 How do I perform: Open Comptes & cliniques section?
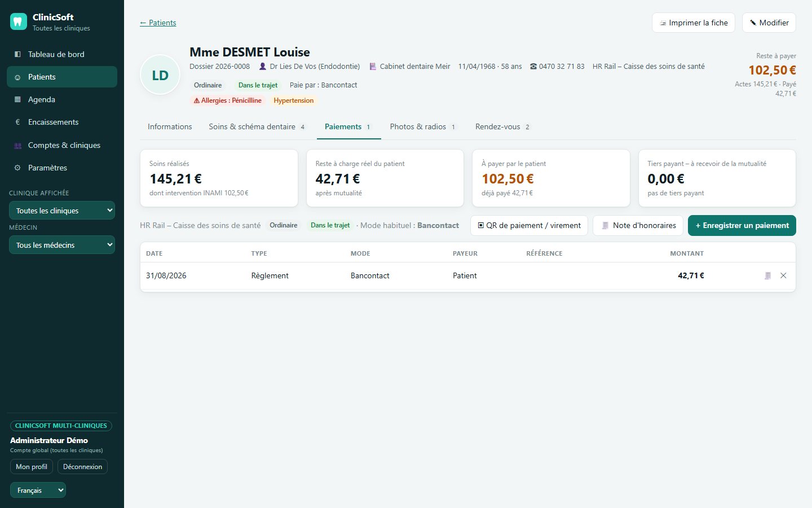[x=62, y=145]
